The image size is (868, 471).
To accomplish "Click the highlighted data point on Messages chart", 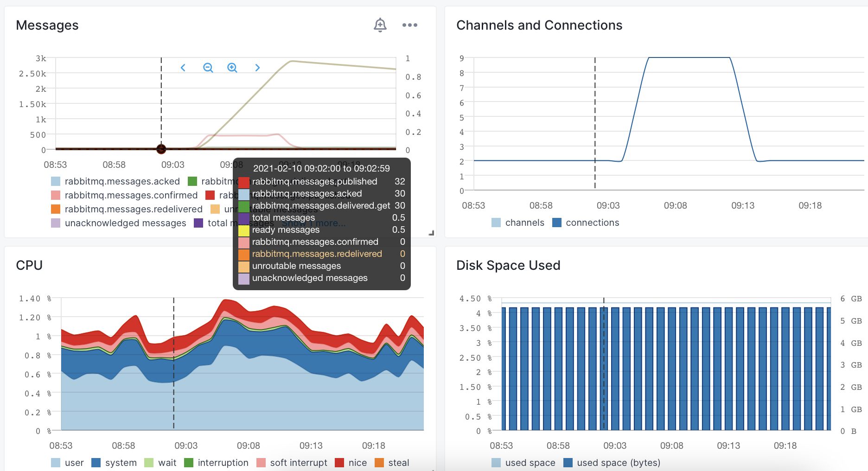I will click(161, 149).
